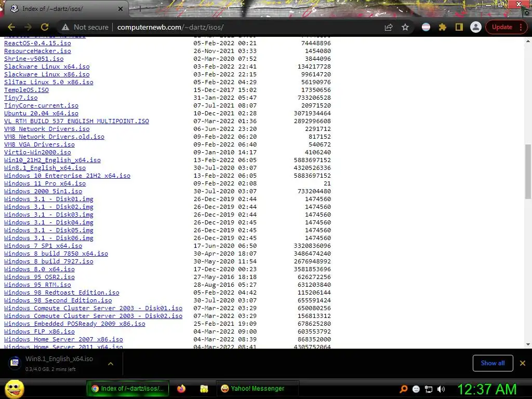
Task: Open Chrome three-dot menu
Action: coord(521,27)
